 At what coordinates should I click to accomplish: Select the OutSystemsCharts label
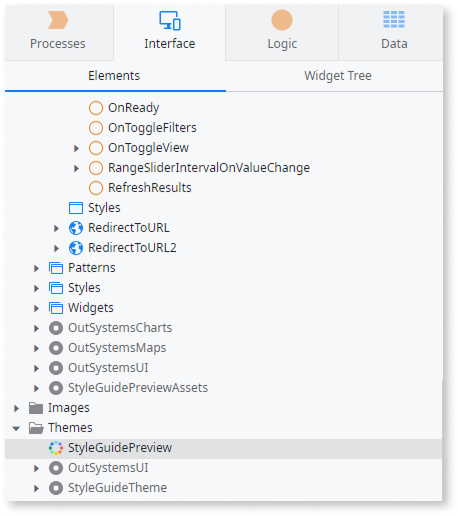[x=120, y=328]
